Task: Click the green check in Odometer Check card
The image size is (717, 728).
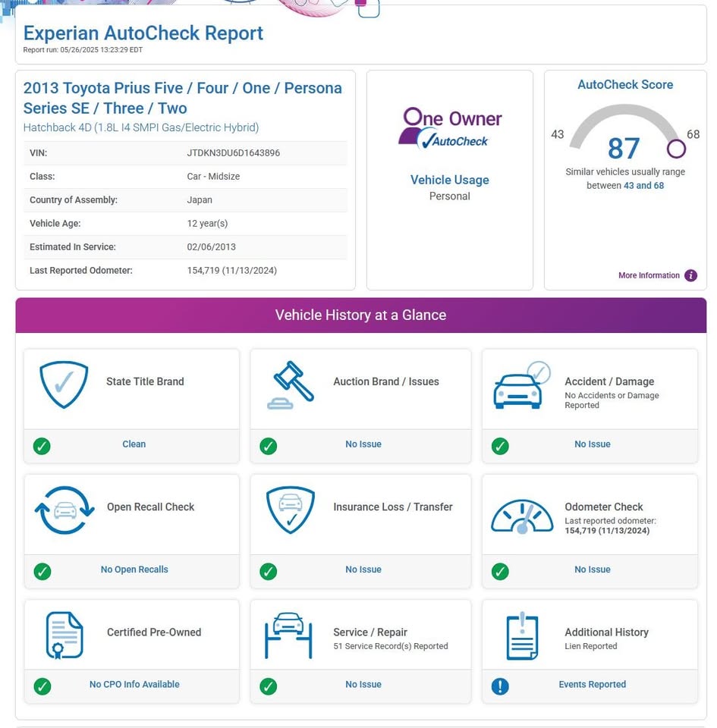Action: coord(500,571)
